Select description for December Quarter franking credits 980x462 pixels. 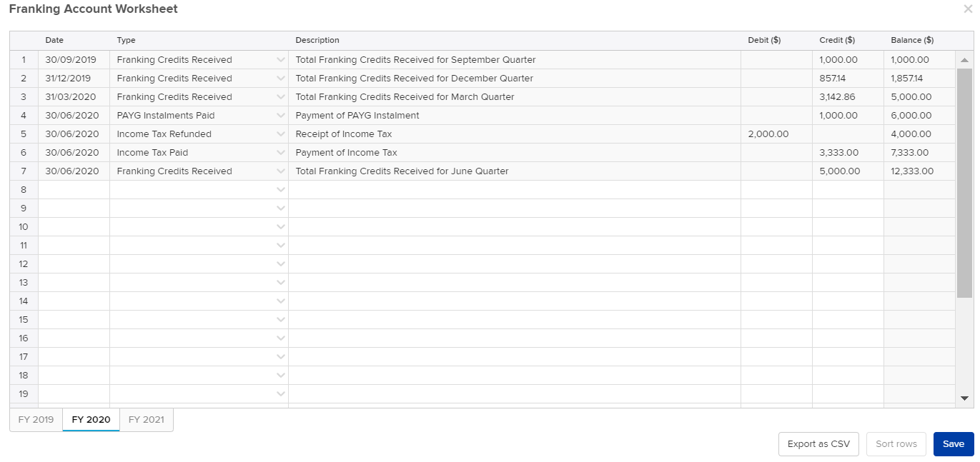[x=515, y=79]
